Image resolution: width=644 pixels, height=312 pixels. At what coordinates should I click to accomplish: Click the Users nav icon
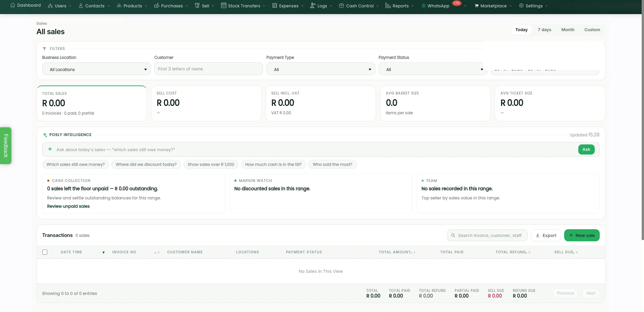50,6
